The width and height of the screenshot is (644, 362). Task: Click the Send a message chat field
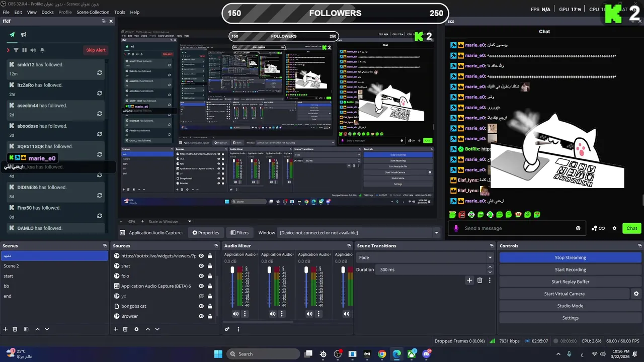[517, 228]
